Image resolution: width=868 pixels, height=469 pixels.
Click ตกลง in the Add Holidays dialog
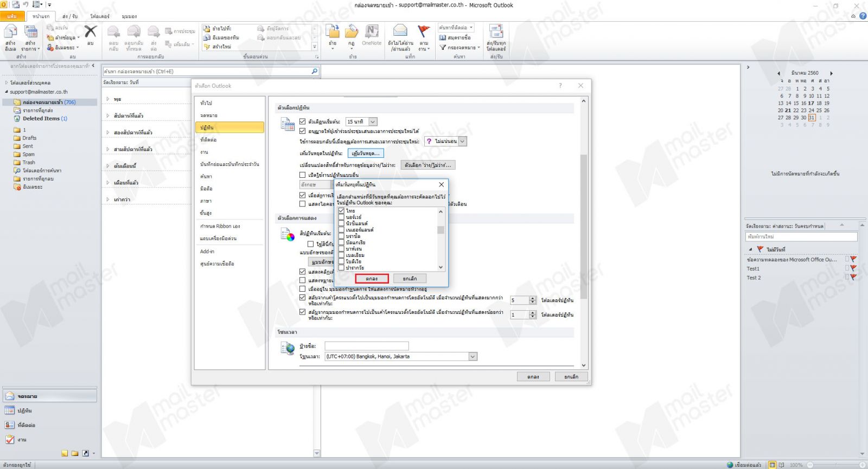tap(372, 279)
